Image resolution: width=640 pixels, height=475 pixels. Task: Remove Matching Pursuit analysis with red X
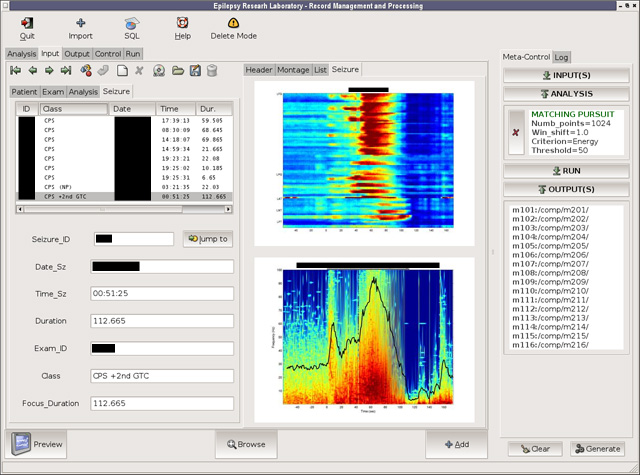[516, 132]
